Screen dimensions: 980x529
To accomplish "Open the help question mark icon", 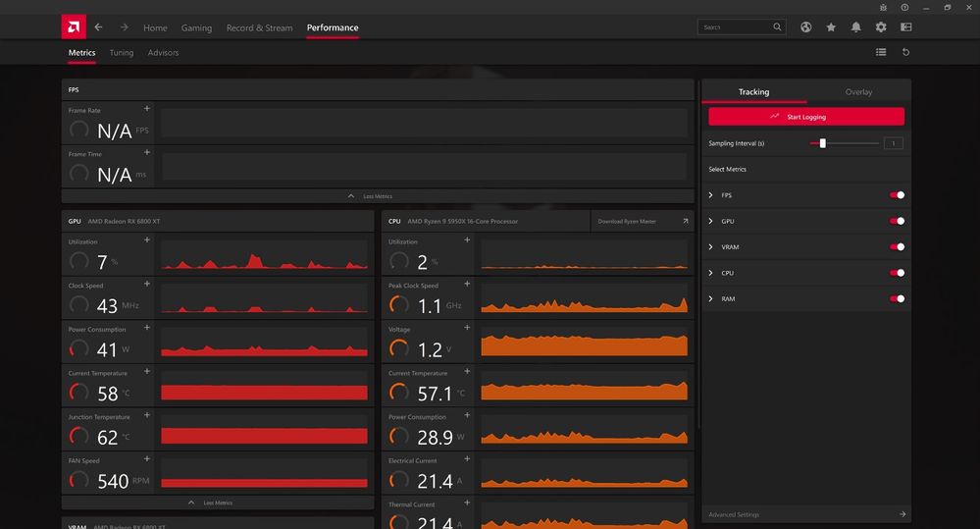I will (904, 8).
